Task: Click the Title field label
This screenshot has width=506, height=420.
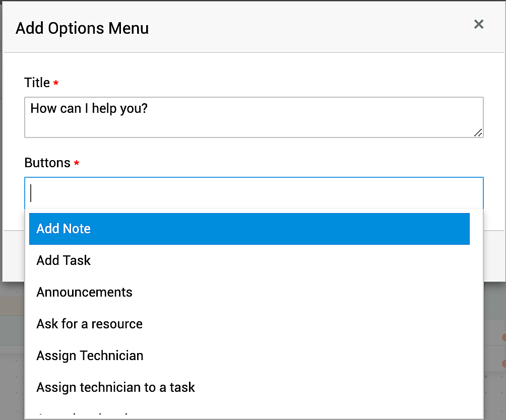Action: [37, 83]
